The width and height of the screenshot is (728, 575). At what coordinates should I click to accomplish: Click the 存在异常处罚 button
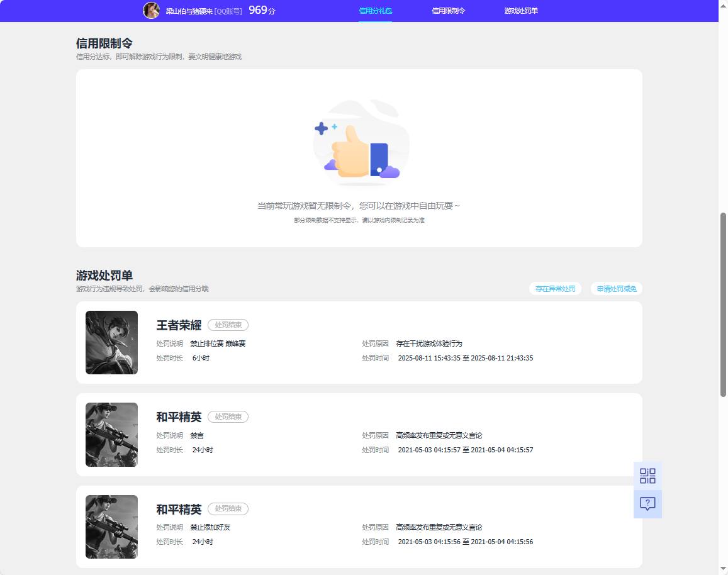pyautogui.click(x=556, y=289)
